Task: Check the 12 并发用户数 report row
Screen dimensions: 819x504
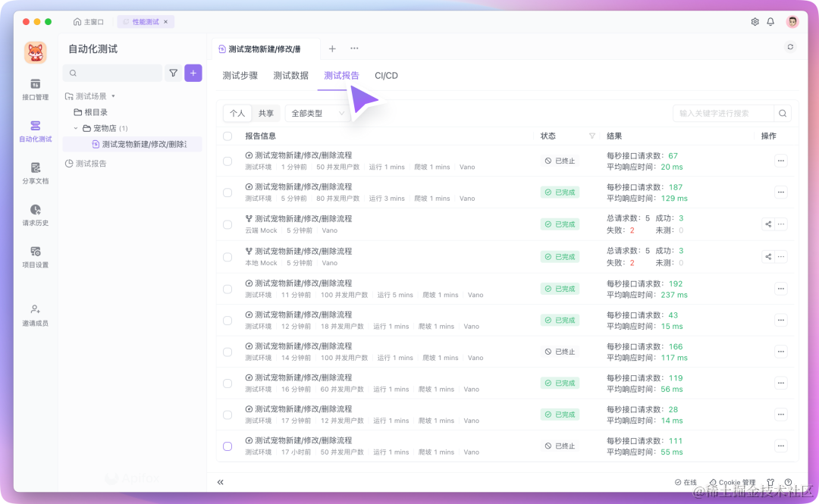Action: (x=227, y=415)
